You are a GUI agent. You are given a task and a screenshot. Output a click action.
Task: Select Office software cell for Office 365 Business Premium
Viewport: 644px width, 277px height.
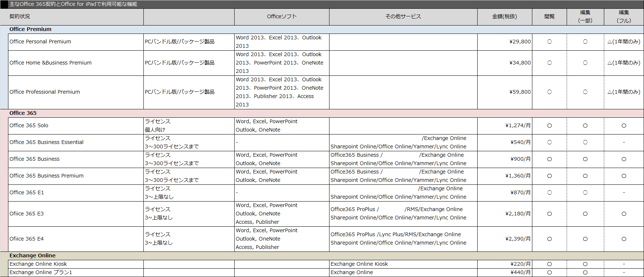[282, 176]
